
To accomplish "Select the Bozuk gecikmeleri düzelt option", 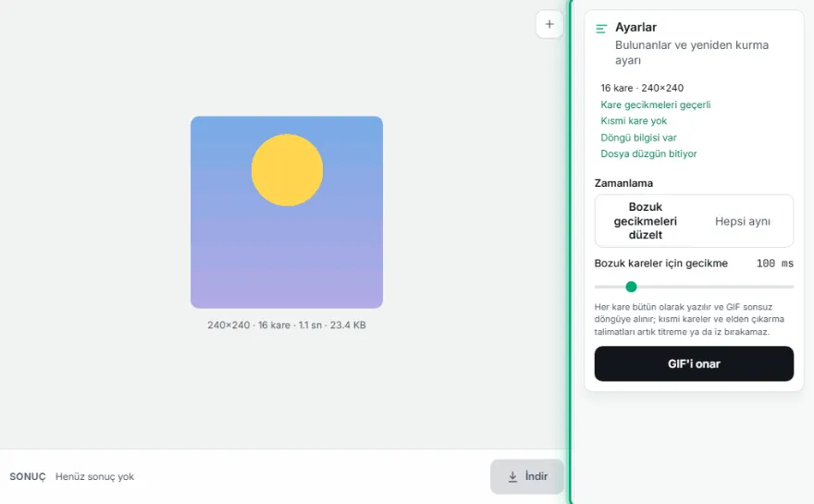I will tap(646, 221).
